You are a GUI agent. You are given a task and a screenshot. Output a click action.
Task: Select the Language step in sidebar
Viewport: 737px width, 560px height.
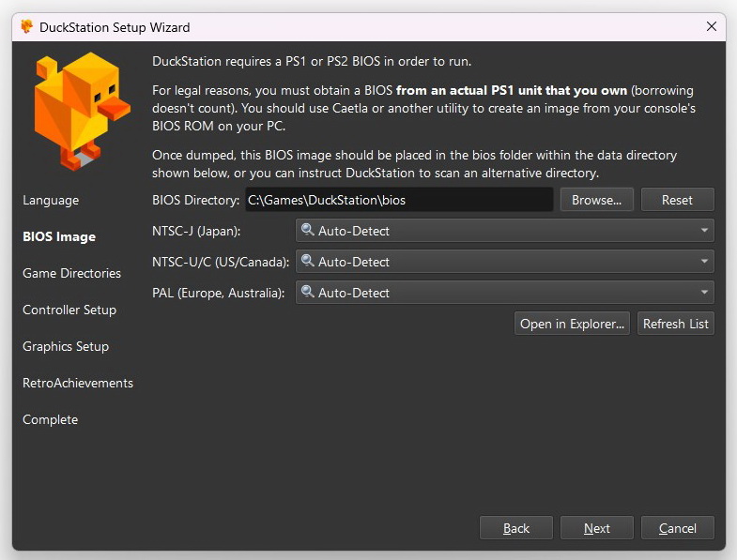coord(51,200)
